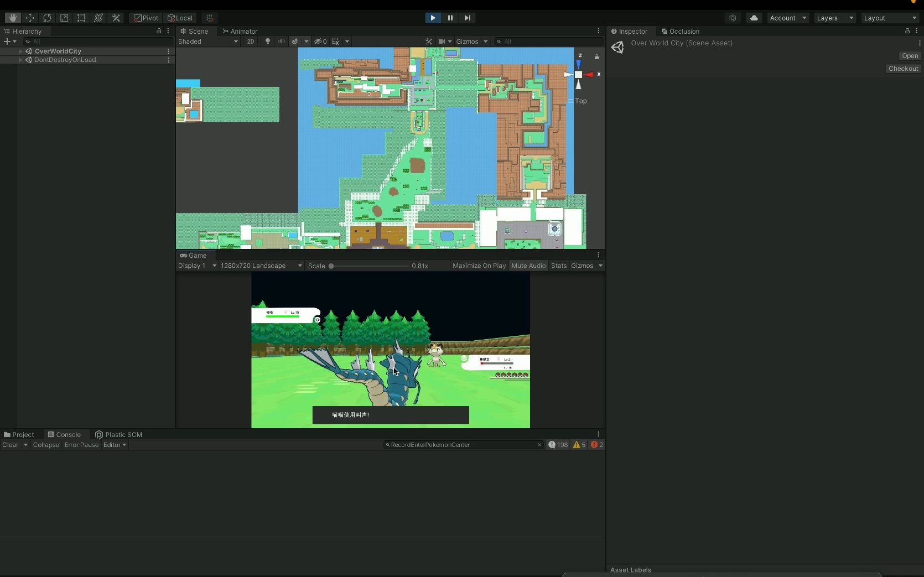Lock the Hierarchy panel
Viewport: 924px width, 577px height.
(x=159, y=31)
